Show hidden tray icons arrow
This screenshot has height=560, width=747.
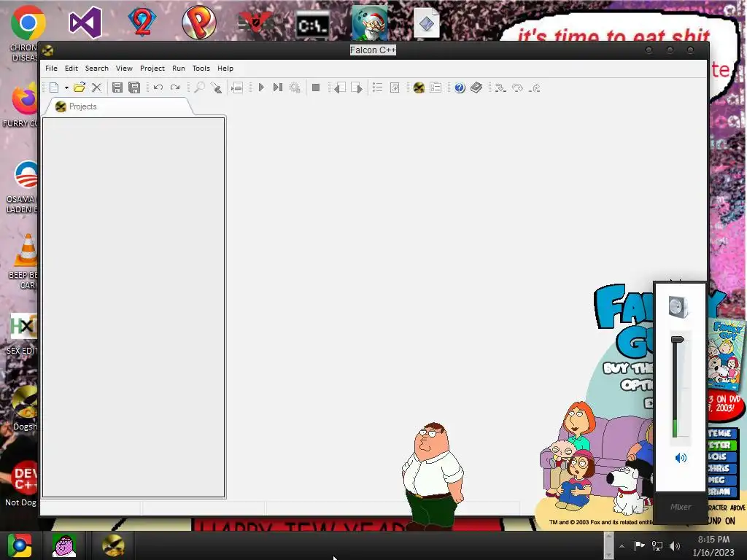[622, 546]
